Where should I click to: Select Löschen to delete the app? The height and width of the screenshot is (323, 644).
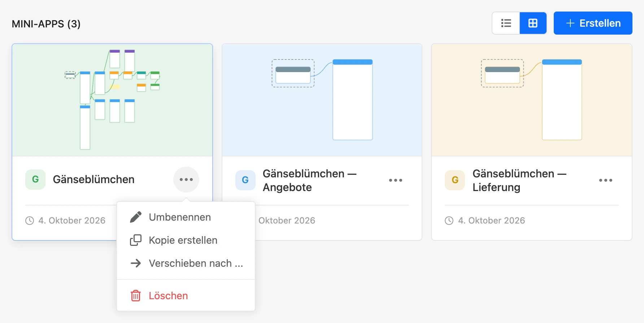[x=186, y=296]
